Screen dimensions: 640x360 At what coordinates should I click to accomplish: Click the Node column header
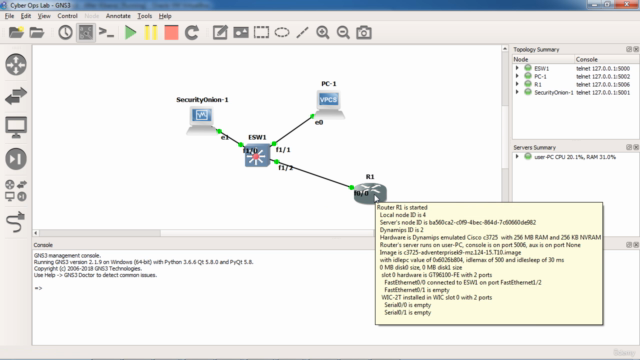click(543, 59)
